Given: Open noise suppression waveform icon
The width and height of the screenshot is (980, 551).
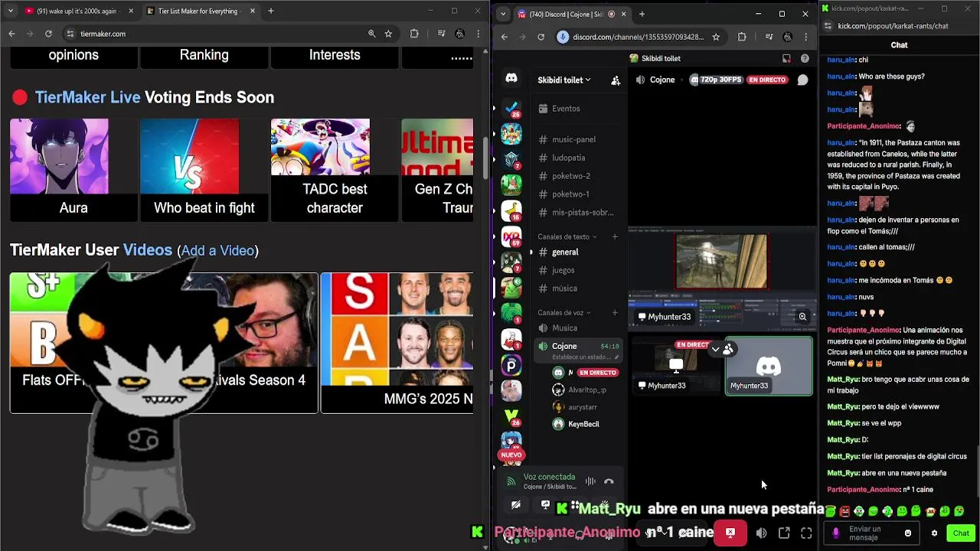Looking at the screenshot, I should [590, 481].
